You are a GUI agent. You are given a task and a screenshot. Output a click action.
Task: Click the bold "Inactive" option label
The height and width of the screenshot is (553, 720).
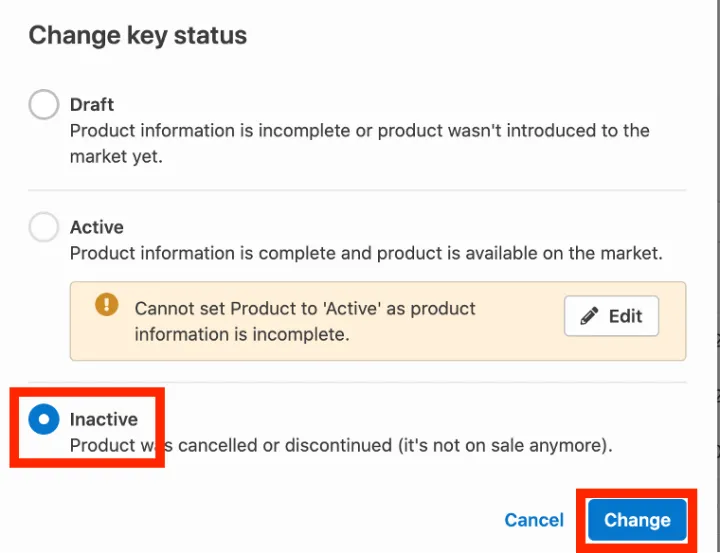(x=104, y=420)
